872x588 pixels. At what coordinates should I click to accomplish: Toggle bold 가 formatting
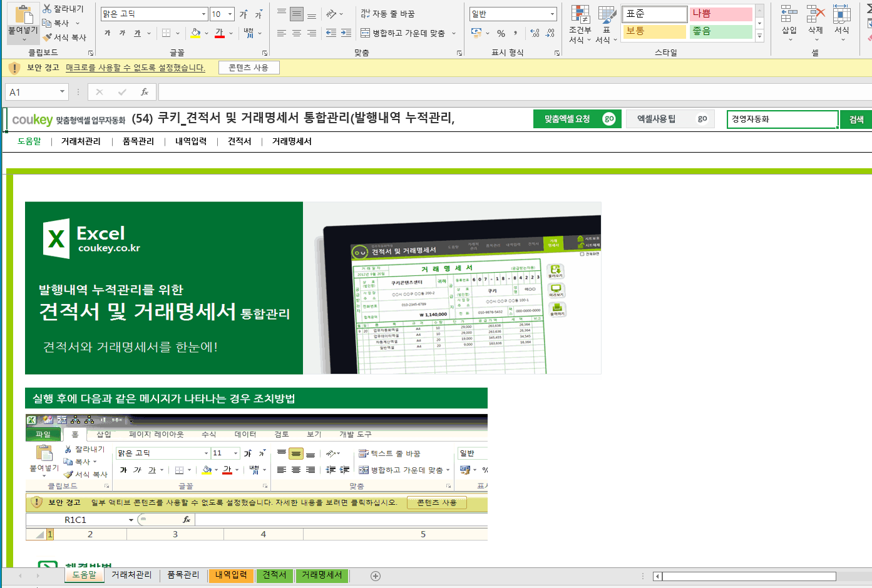point(107,33)
